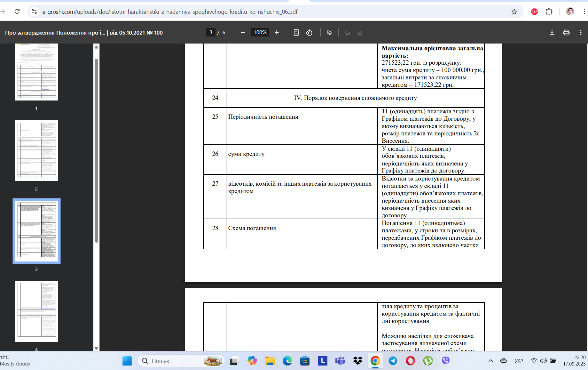588x370 pixels.
Task: Open Microsoft Edge from the taskbar
Action: (287, 361)
